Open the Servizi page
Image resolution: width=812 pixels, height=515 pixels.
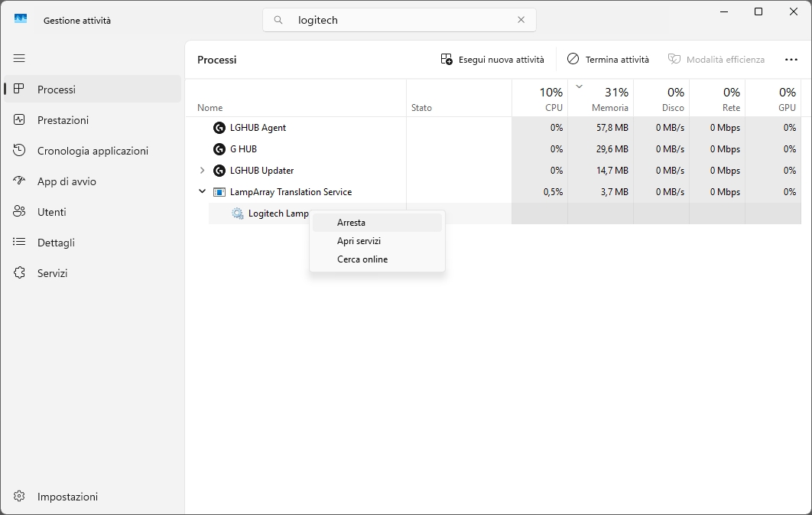coord(93,273)
